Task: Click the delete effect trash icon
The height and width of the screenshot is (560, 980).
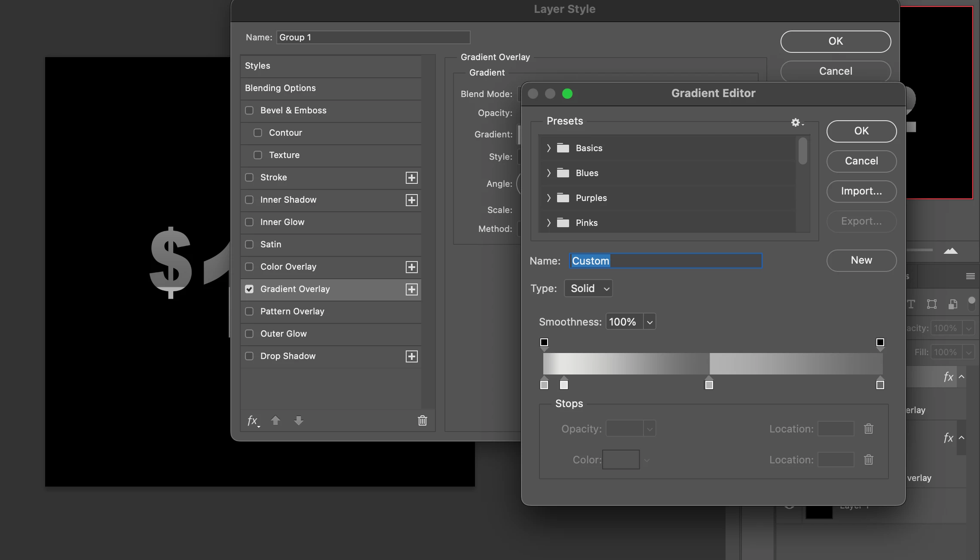Action: pos(423,420)
